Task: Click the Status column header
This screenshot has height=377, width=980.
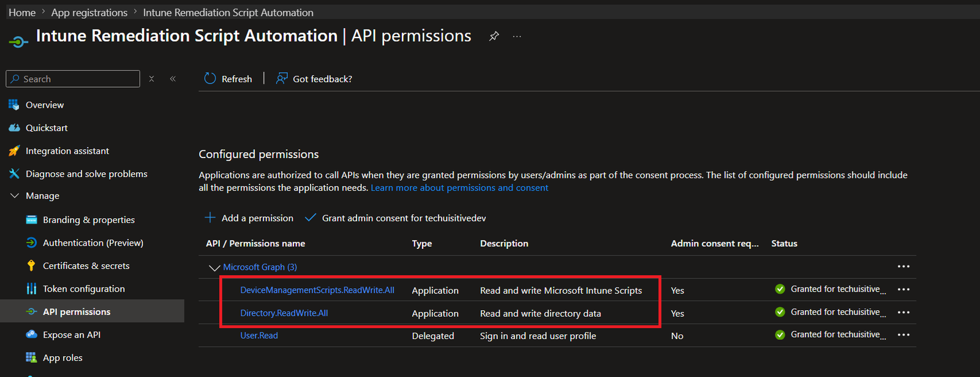Action: 785,243
